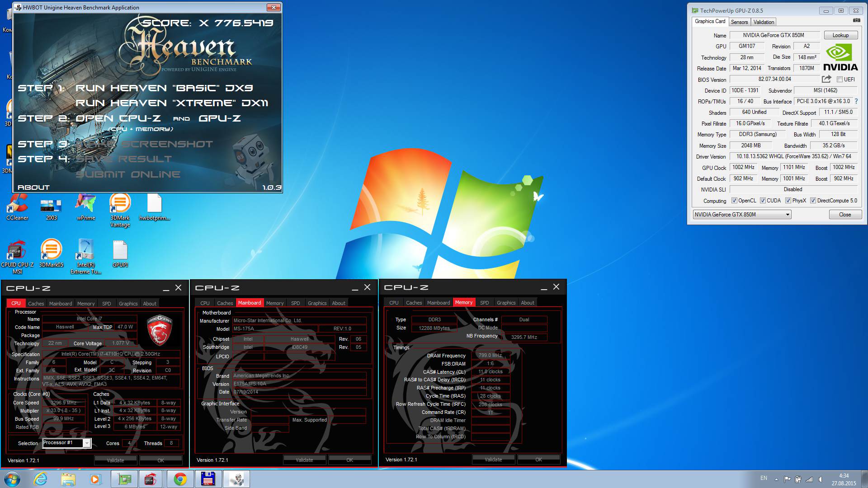Select the GPUPI file on the desktop
868x488 pixels.
tap(120, 253)
